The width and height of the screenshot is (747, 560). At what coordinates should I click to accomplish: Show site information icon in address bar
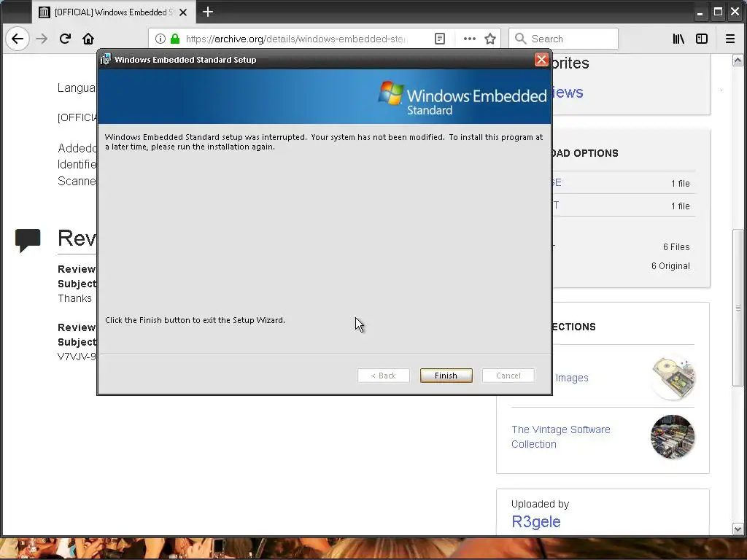pyautogui.click(x=160, y=39)
